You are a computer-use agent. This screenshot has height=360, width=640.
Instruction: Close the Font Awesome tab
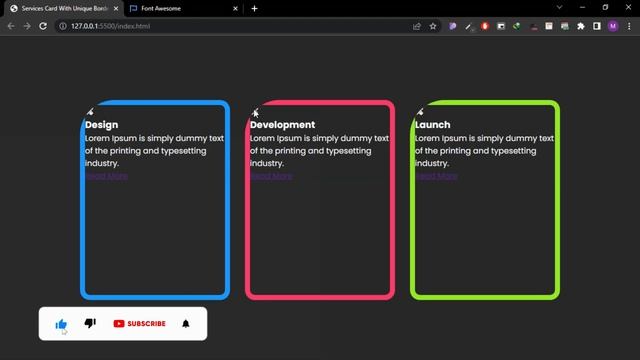[235, 8]
